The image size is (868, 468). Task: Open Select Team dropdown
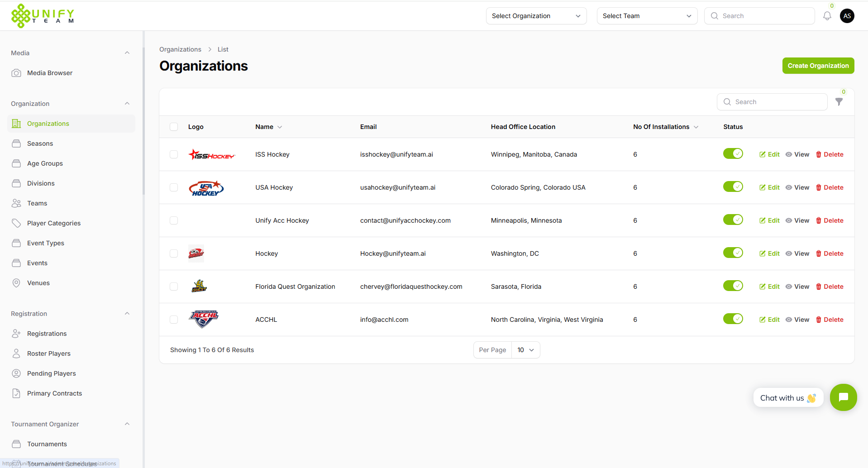click(x=647, y=16)
